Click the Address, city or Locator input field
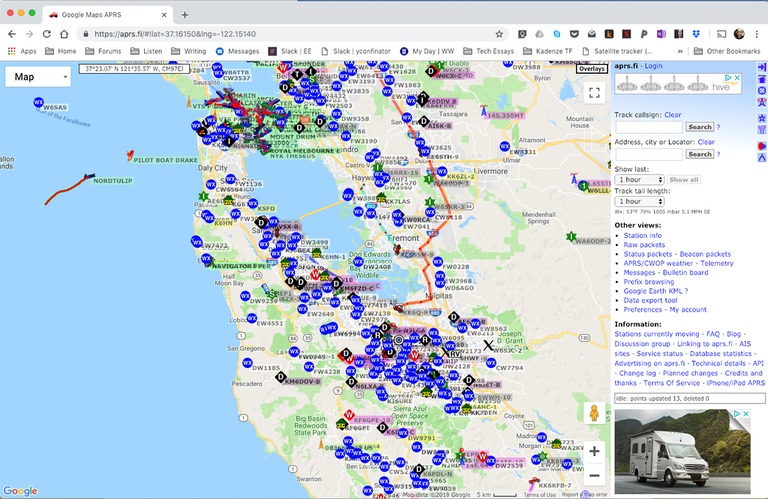The width and height of the screenshot is (768, 499). click(648, 154)
